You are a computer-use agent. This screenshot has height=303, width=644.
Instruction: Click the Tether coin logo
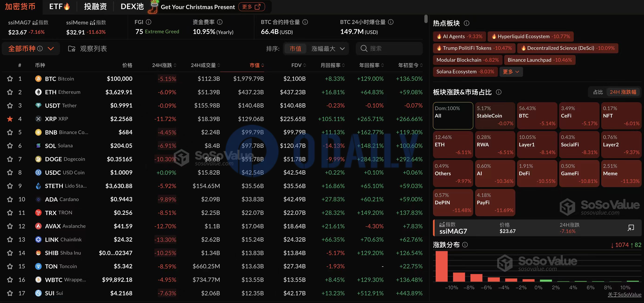click(x=38, y=105)
